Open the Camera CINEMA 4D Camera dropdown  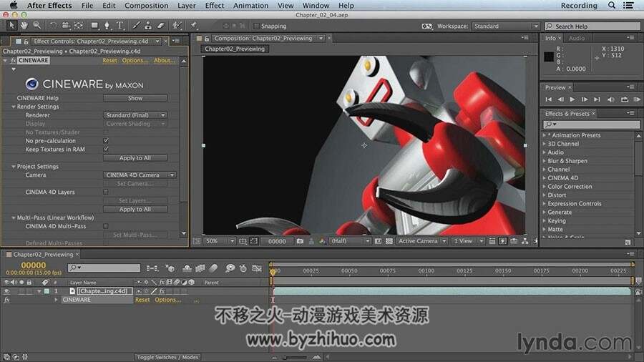tap(140, 175)
